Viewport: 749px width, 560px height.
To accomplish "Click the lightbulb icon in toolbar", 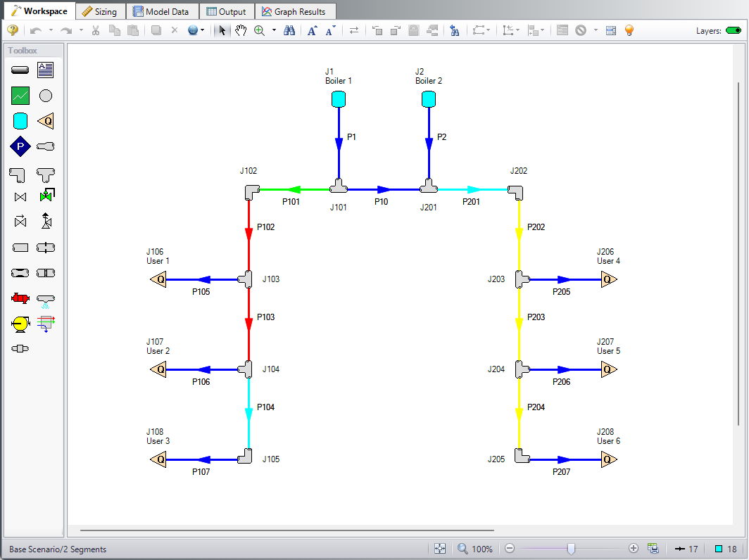I will click(x=629, y=30).
